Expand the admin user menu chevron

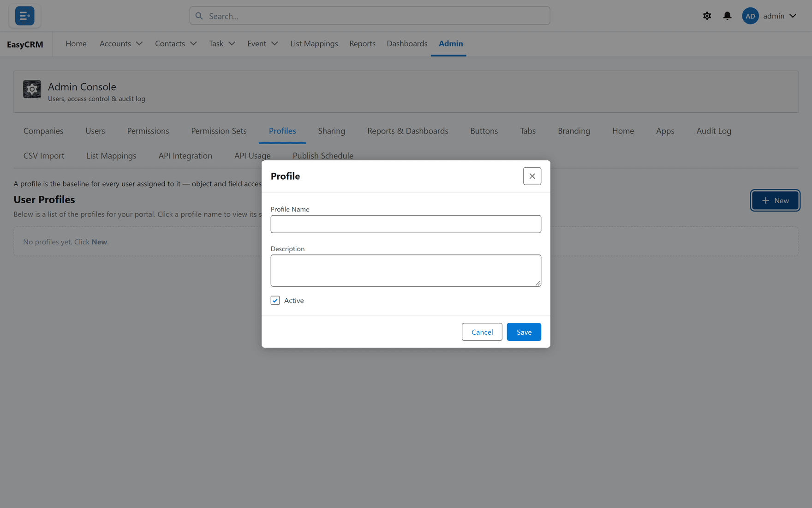(793, 16)
